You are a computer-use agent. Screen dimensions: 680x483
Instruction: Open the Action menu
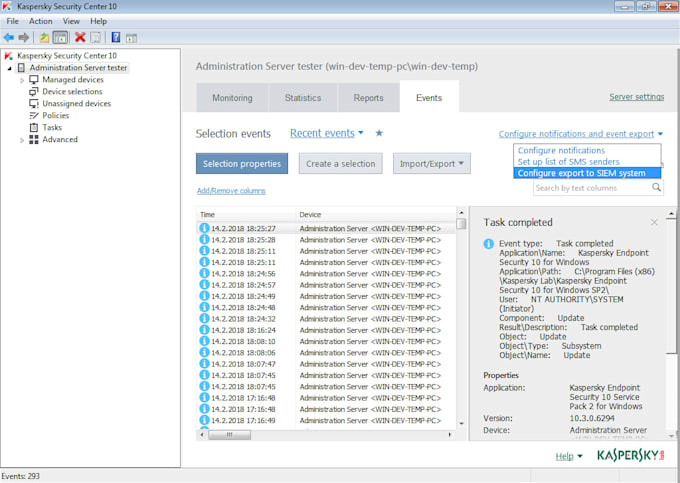(x=40, y=21)
